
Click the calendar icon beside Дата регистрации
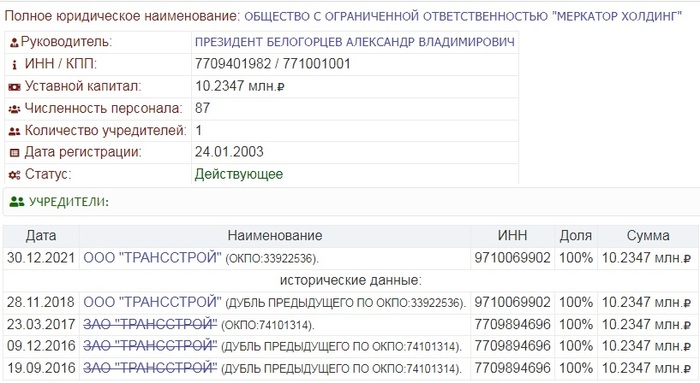click(x=14, y=153)
